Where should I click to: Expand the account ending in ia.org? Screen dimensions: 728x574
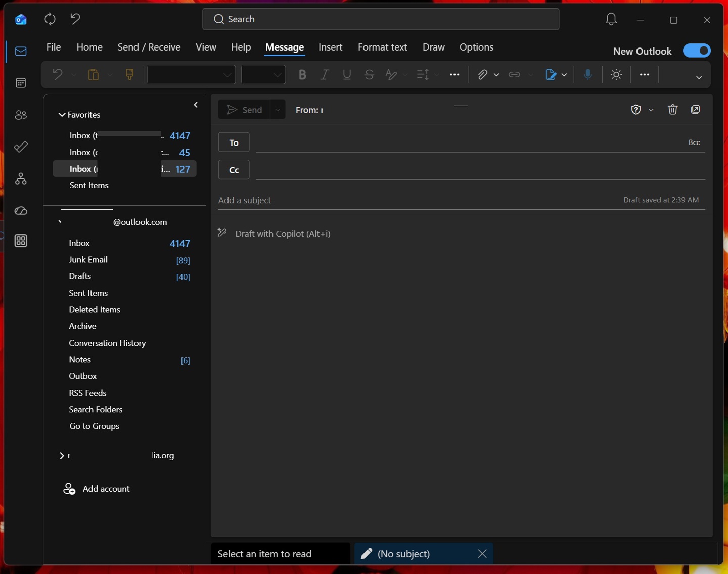(x=62, y=456)
